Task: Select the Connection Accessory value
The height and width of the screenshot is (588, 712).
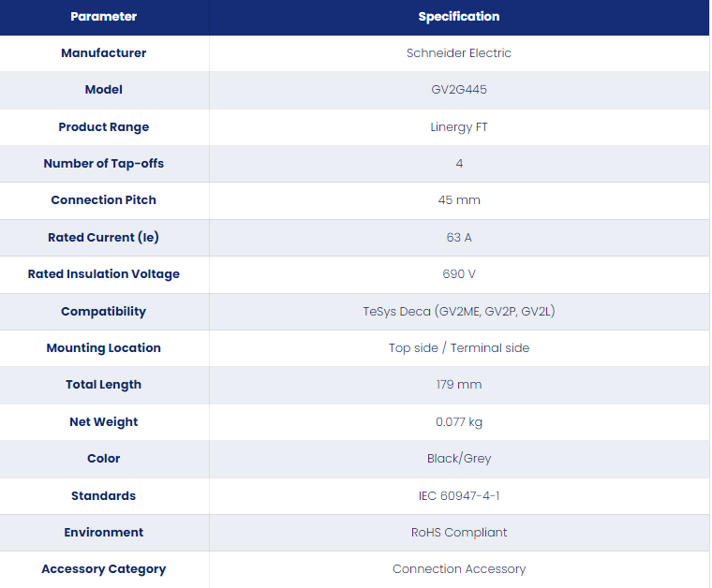Action: point(459,569)
